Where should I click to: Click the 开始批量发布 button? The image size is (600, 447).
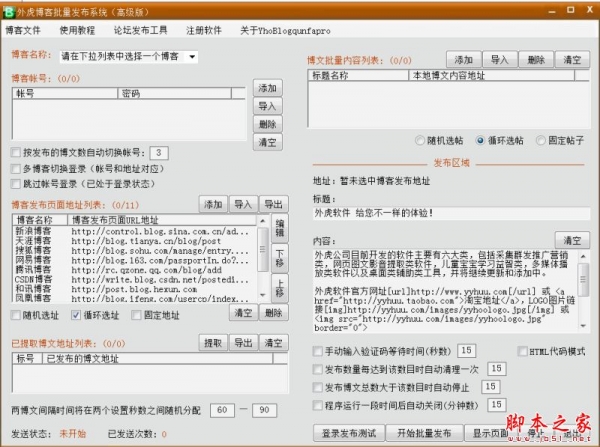(424, 433)
